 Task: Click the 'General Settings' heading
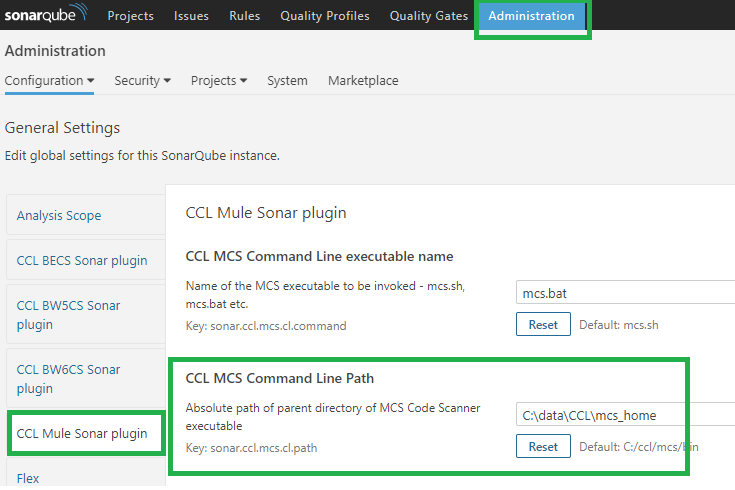coord(62,128)
